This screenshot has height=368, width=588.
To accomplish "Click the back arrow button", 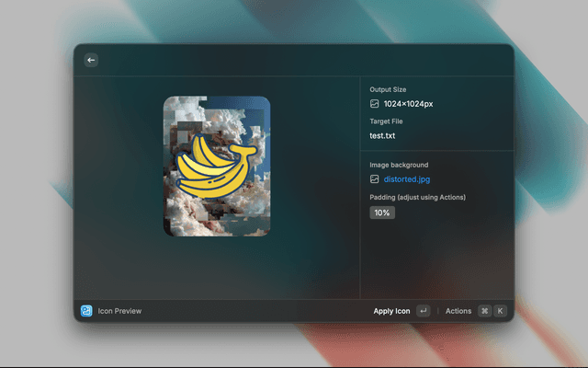I will [91, 60].
